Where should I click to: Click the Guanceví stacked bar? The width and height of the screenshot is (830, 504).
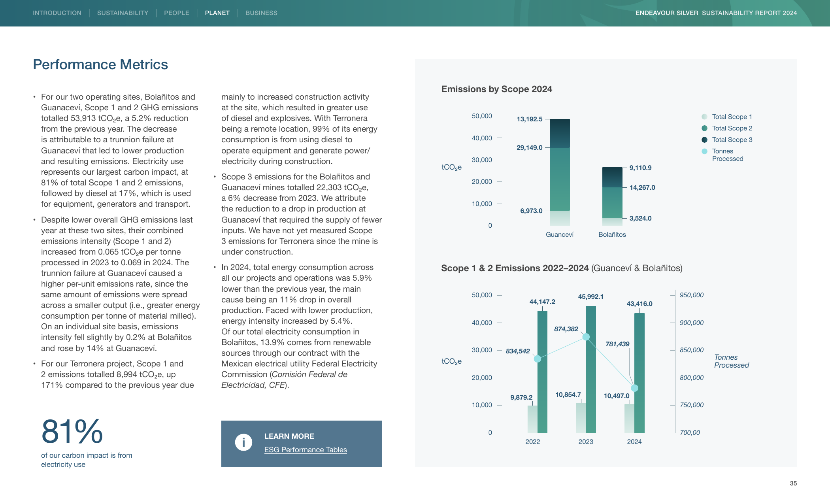click(560, 172)
